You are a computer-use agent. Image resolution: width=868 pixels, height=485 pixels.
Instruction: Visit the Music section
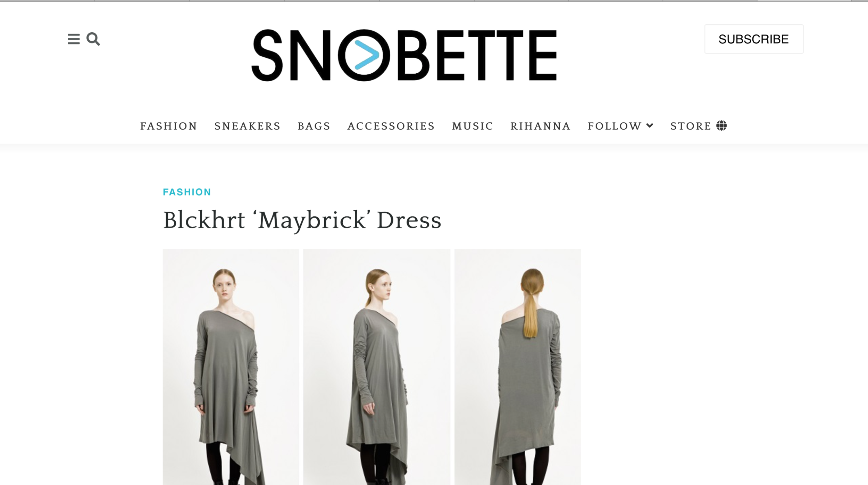tap(473, 126)
